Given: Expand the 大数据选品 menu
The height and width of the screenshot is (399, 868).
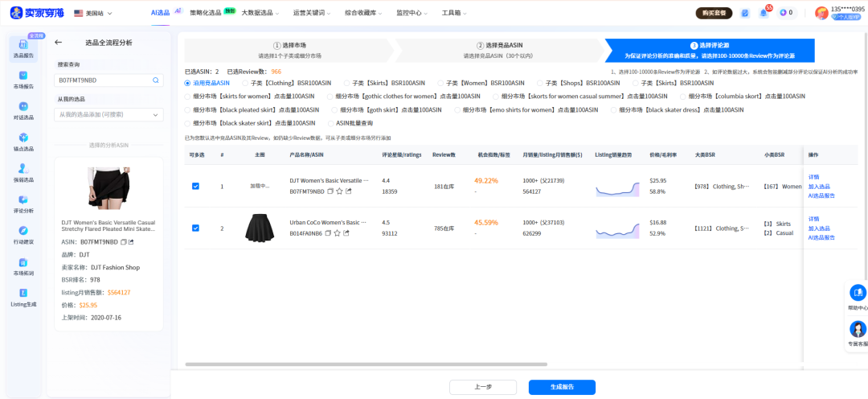Looking at the screenshot, I should 260,13.
